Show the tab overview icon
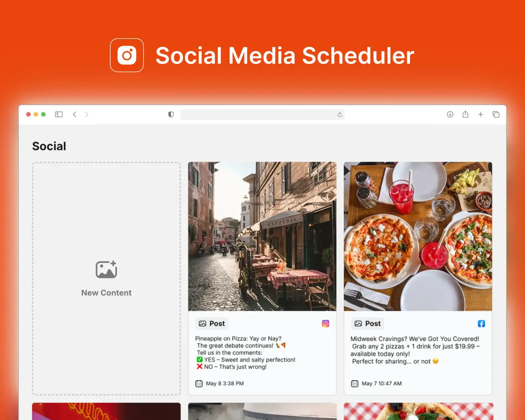This screenshot has width=525, height=420. pyautogui.click(x=496, y=114)
